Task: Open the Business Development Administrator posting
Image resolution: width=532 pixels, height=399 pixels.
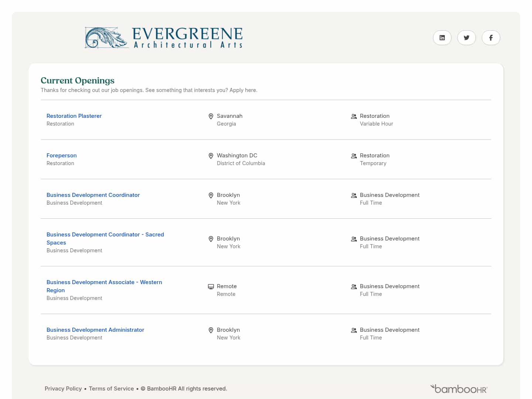Action: (95, 330)
